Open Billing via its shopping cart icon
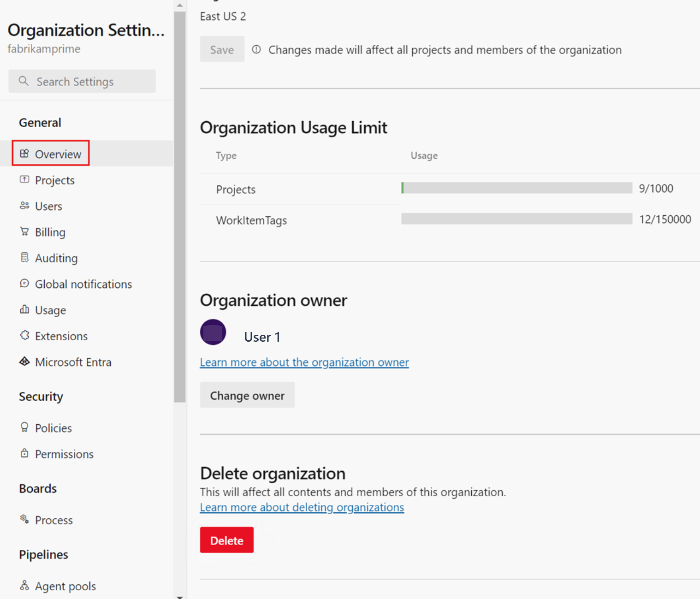Viewport: 700px width, 599px height. tap(24, 232)
